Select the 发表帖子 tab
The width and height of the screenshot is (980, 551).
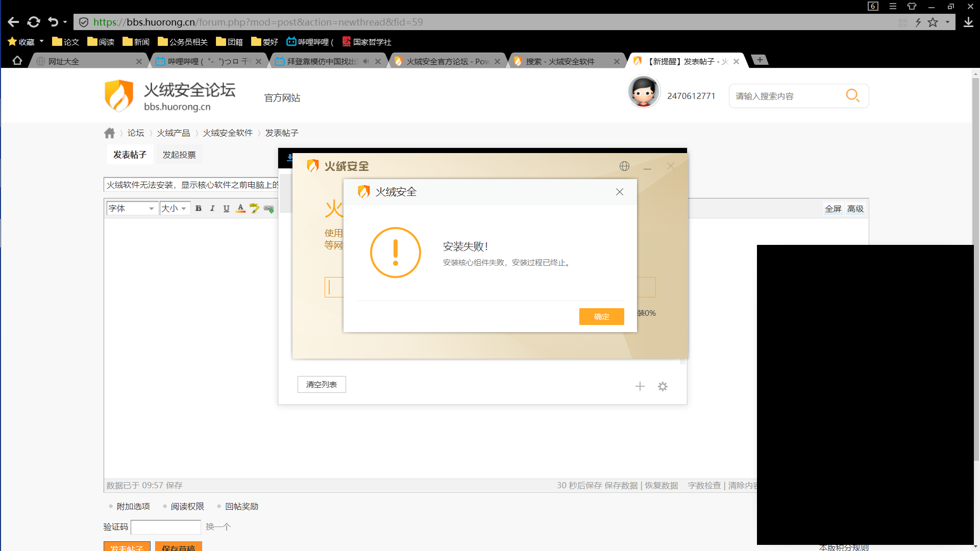[x=130, y=155]
